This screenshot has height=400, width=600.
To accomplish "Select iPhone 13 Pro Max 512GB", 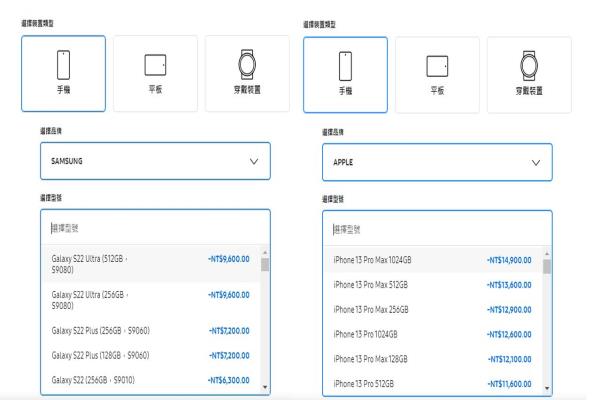I will click(433, 285).
